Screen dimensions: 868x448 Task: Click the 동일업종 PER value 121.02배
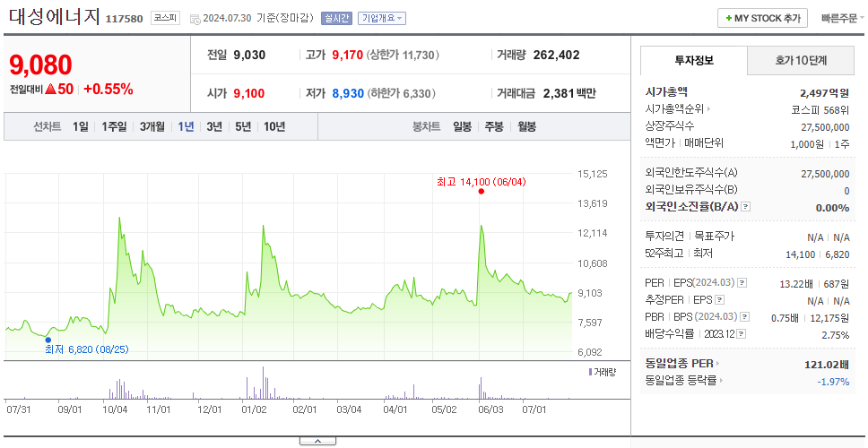tap(827, 365)
